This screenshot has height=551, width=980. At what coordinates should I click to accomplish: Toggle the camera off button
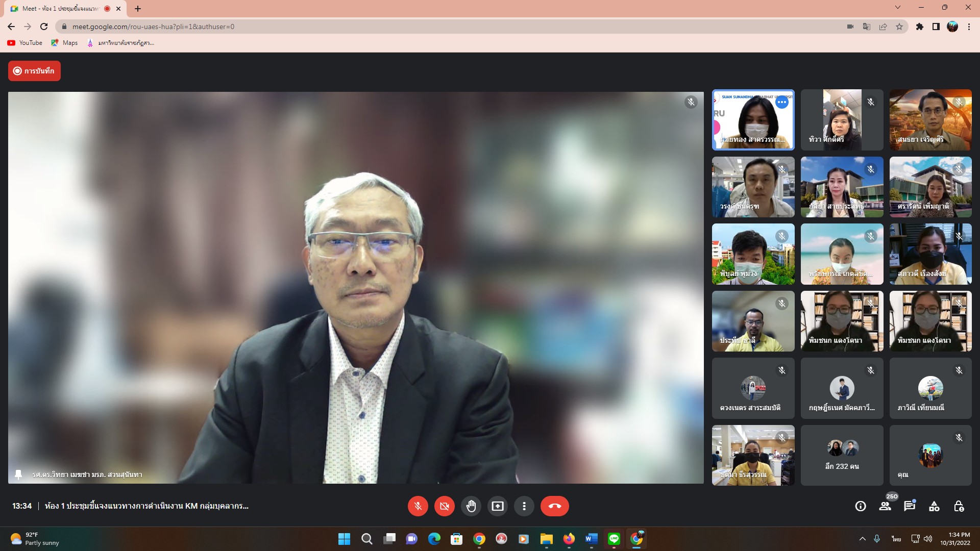click(444, 506)
